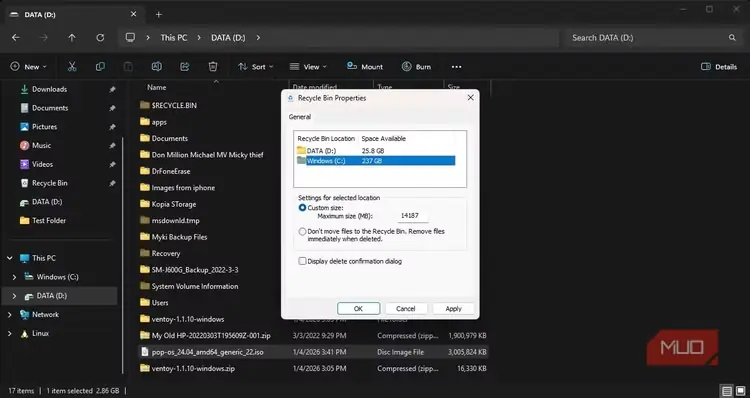This screenshot has width=750, height=398.
Task: Click the Mount disc image button
Action: click(x=365, y=67)
